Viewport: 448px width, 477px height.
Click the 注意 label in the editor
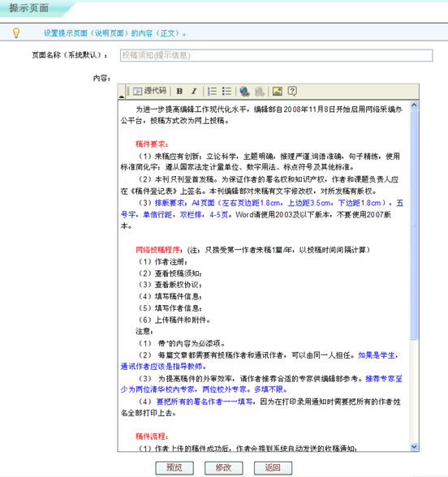click(144, 331)
